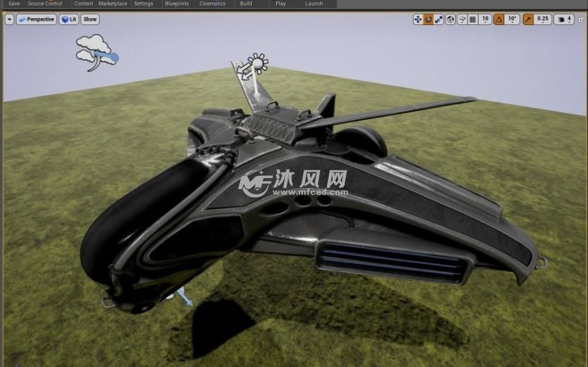Open grid snap size 10 dropdown
Screen dimensions: 588x367
point(485,19)
